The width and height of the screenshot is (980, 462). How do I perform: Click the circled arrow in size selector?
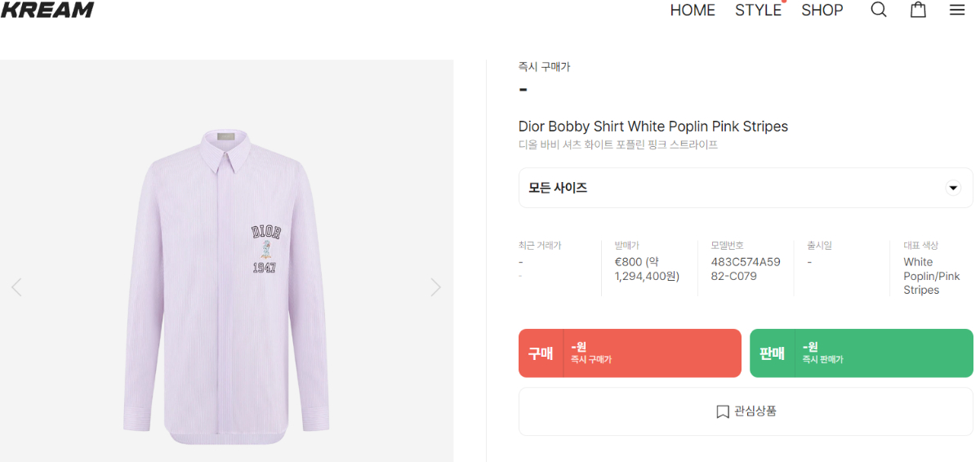952,188
